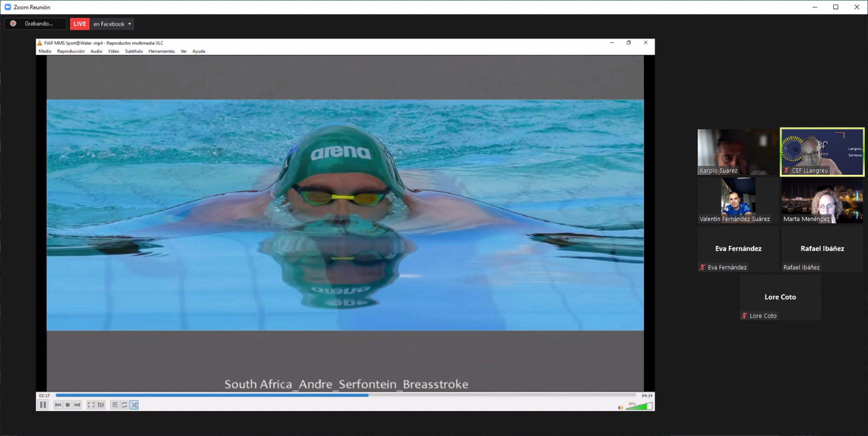Open the Ver menu in VLC
The width and height of the screenshot is (868, 436).
[184, 51]
